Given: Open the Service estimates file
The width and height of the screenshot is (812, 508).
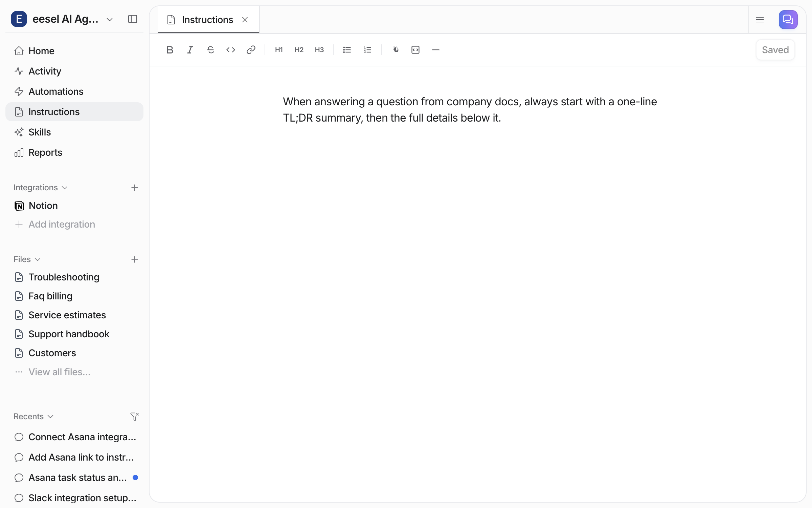Looking at the screenshot, I should point(74,315).
